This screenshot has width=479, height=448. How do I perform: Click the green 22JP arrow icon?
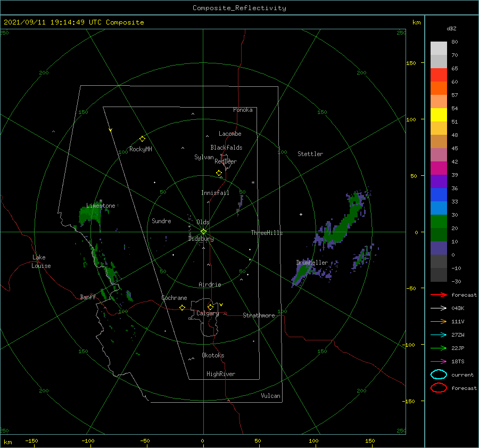[439, 348]
